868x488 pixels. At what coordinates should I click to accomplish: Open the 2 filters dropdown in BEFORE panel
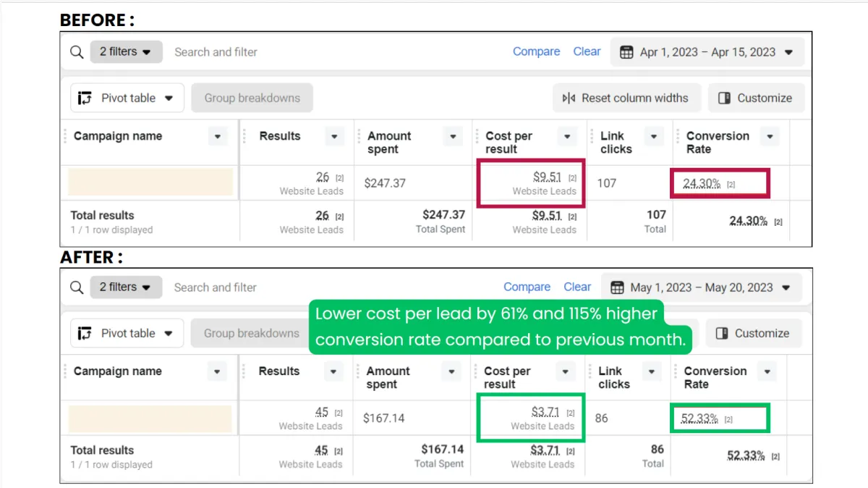click(x=126, y=52)
